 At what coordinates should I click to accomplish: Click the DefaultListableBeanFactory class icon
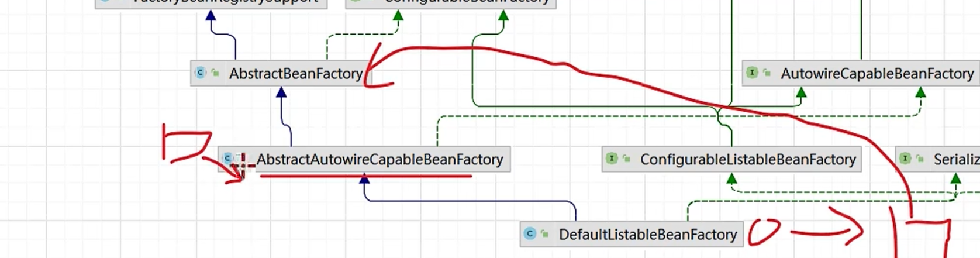pyautogui.click(x=530, y=234)
